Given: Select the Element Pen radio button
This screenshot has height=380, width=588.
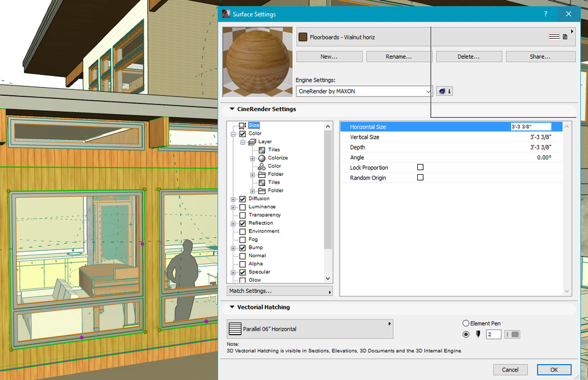Looking at the screenshot, I should [466, 323].
